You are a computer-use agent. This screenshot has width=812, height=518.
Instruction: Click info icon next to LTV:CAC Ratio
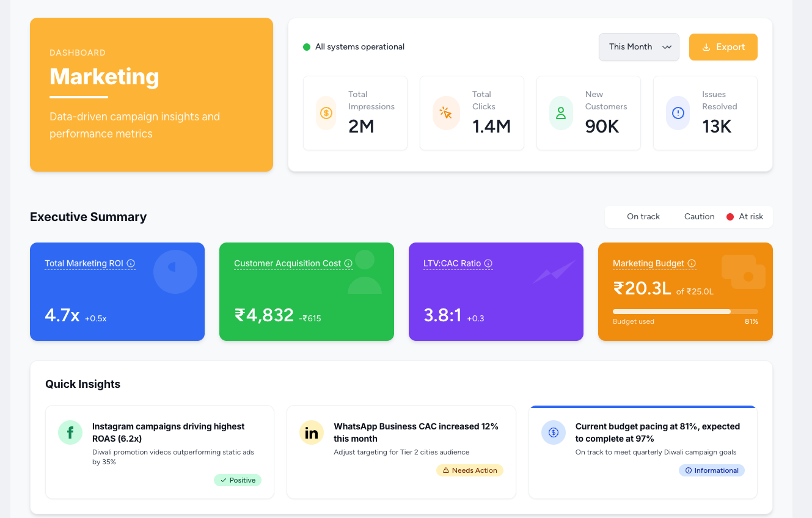click(488, 263)
